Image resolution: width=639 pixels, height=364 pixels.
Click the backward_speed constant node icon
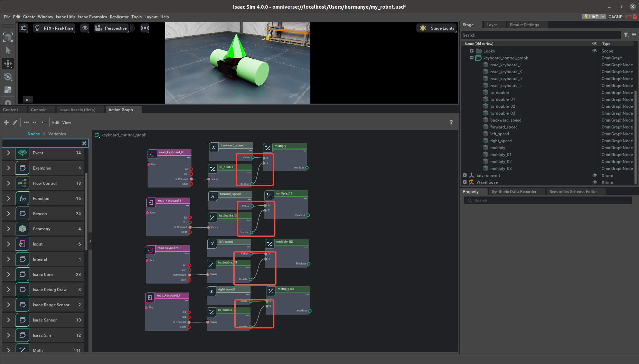pos(214,147)
